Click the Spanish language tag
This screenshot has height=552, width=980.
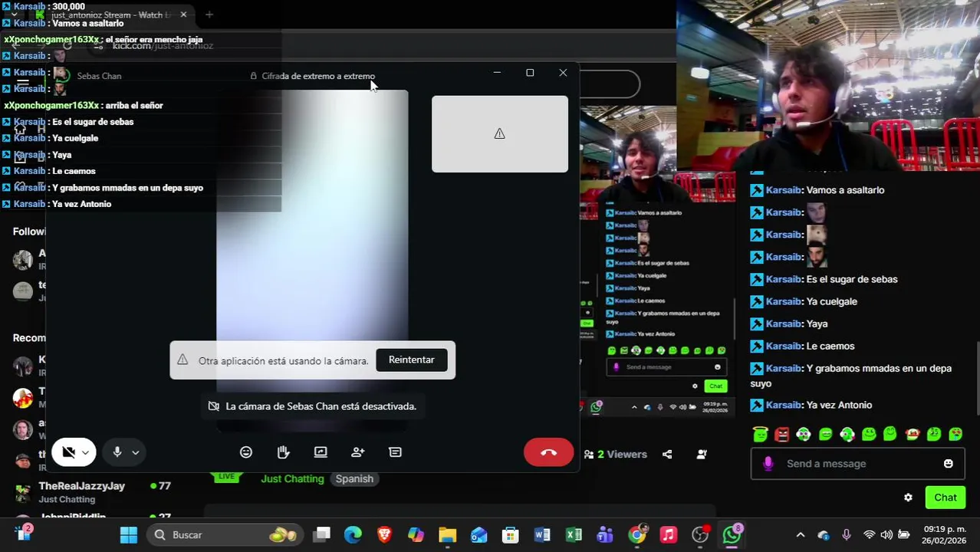coord(354,478)
